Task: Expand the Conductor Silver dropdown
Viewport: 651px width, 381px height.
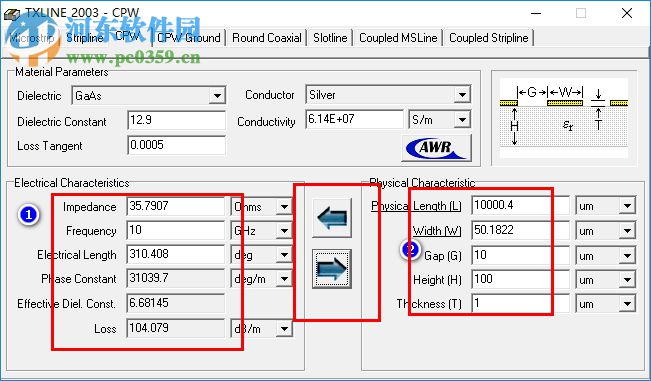Action: pyautogui.click(x=462, y=95)
